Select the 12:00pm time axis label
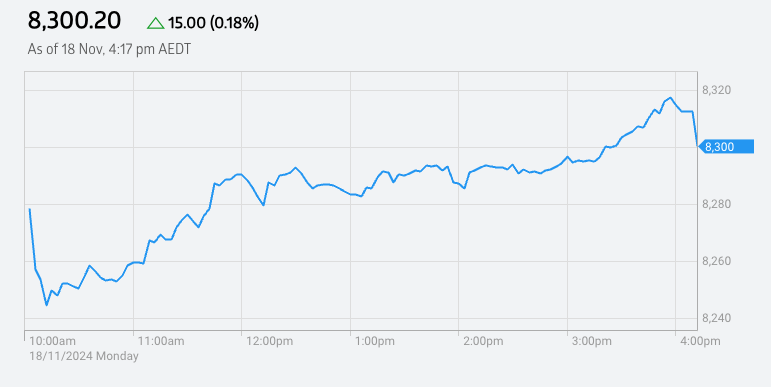 coord(269,341)
